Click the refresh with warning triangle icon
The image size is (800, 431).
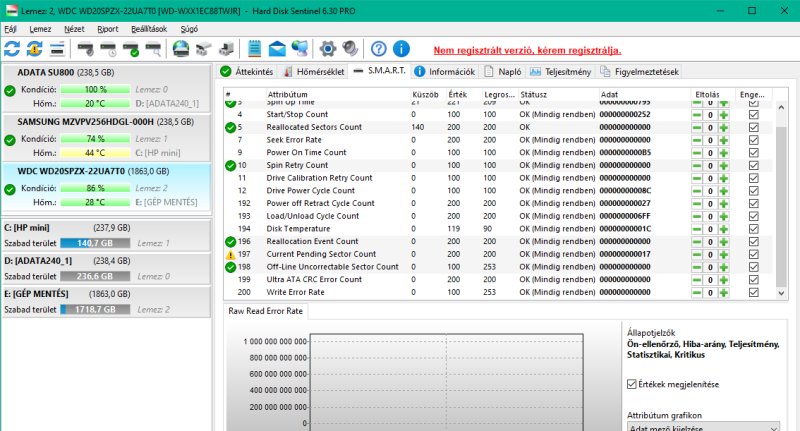click(x=34, y=49)
